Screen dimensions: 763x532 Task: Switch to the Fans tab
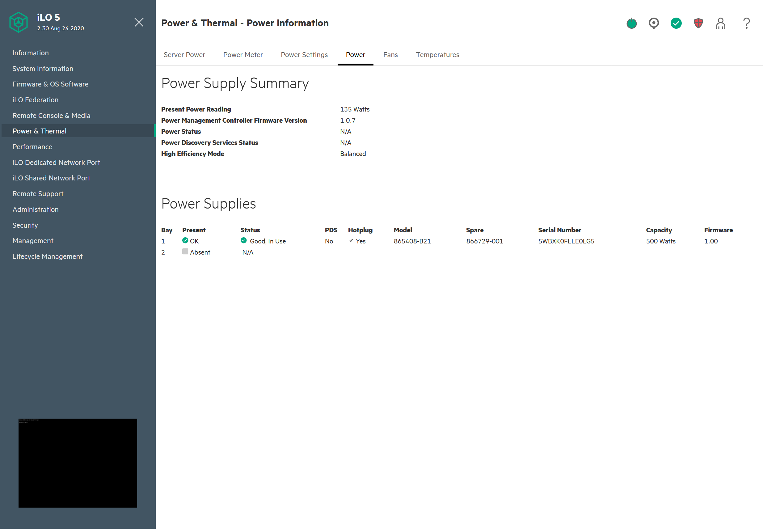(390, 55)
